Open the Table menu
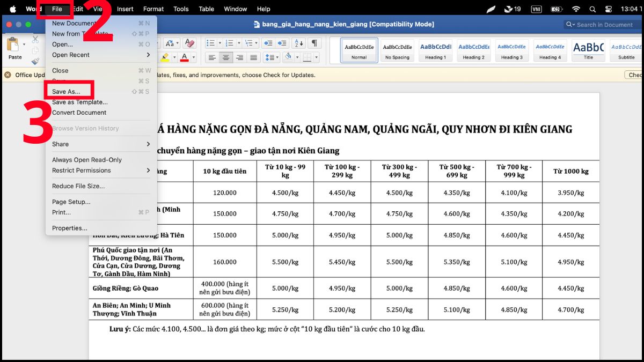The height and width of the screenshot is (362, 644). click(206, 9)
